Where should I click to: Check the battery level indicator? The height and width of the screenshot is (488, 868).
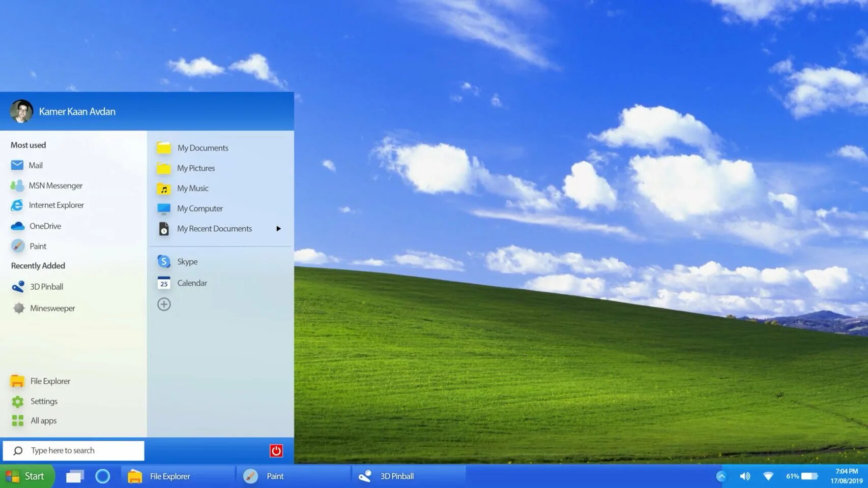click(x=807, y=476)
